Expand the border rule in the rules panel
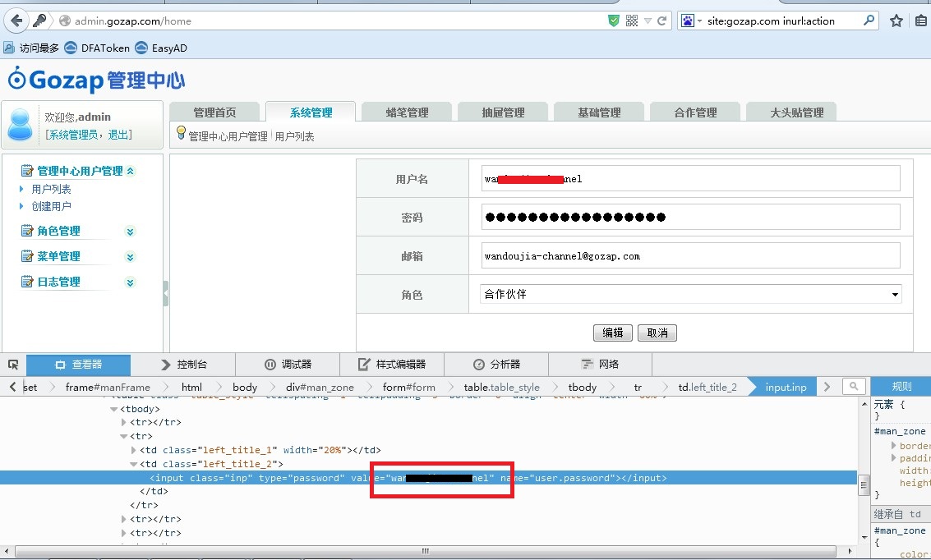 (x=893, y=445)
